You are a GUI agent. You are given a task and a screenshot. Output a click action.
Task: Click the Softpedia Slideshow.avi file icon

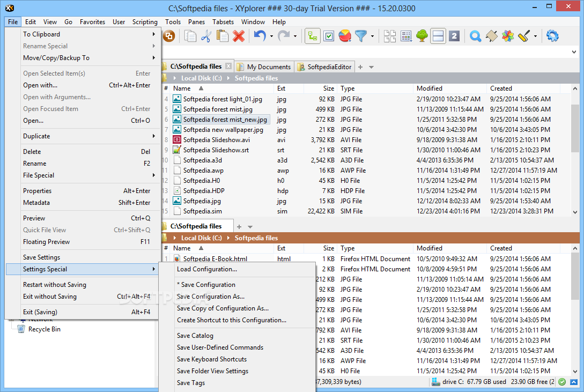point(177,140)
